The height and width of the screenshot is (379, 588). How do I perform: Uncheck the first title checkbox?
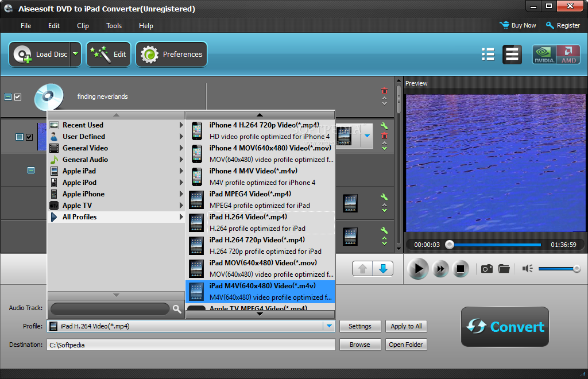29,137
